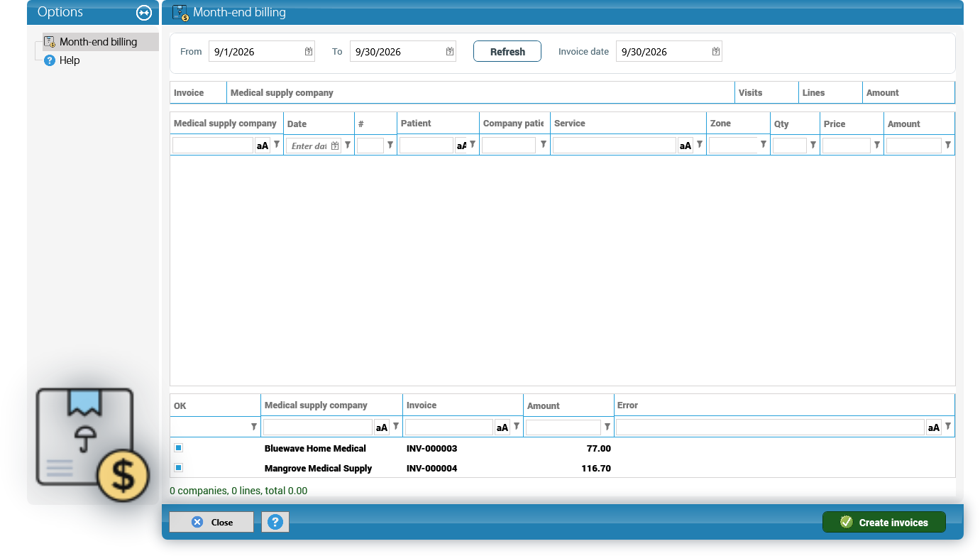The image size is (980, 556).
Task: Open the Date column filter dropdown
Action: coord(348,145)
